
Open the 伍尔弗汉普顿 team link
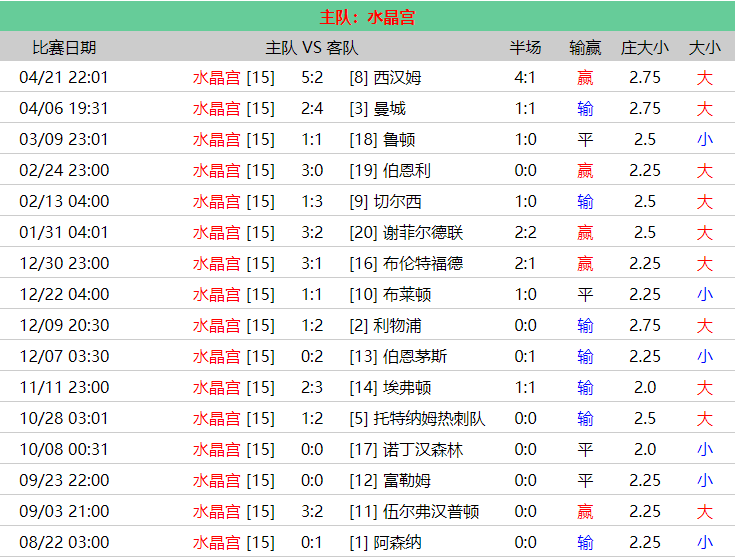pos(431,511)
